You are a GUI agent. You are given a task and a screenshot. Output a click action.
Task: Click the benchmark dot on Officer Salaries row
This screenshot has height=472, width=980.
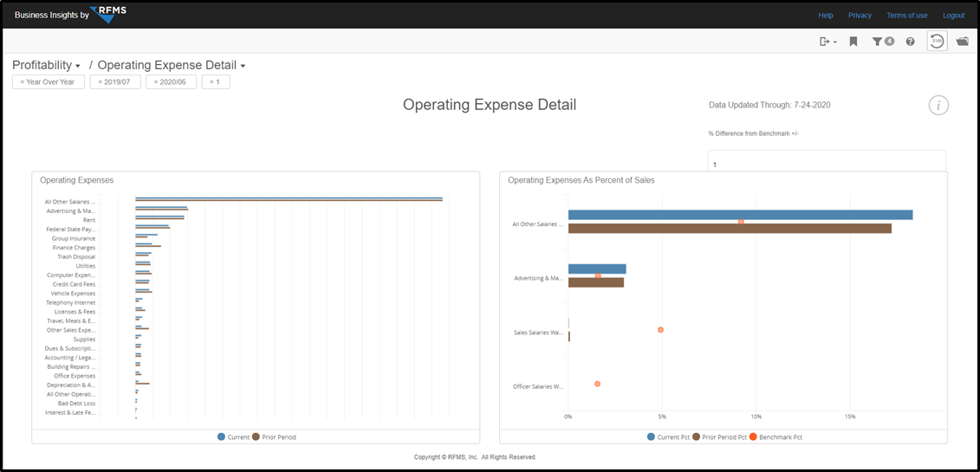pyautogui.click(x=598, y=384)
